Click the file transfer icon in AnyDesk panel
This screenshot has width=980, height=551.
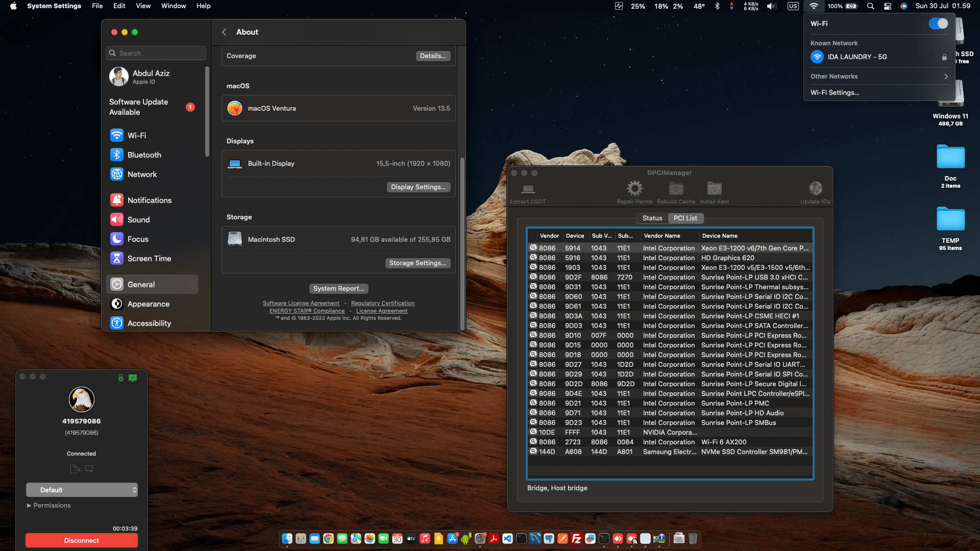tap(75, 469)
